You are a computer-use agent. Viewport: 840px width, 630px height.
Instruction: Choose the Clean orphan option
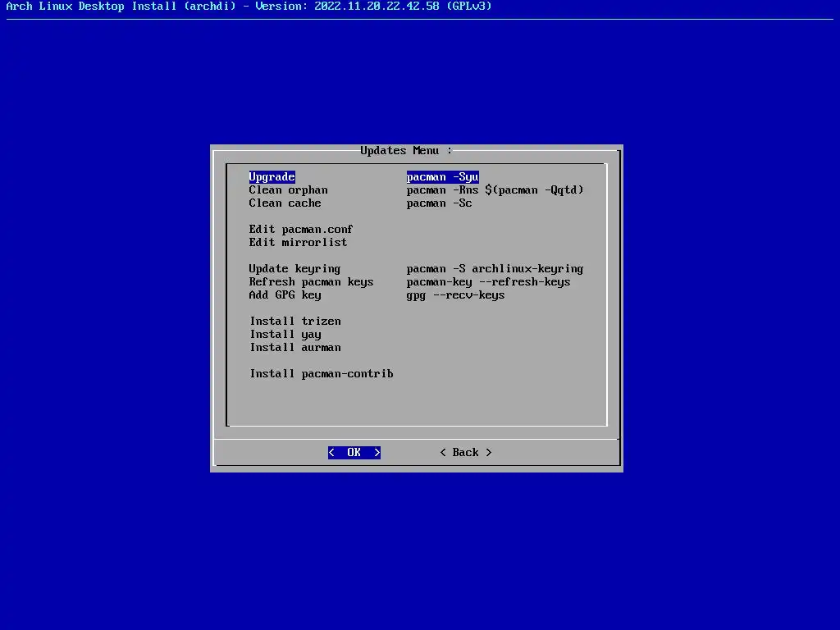(288, 190)
